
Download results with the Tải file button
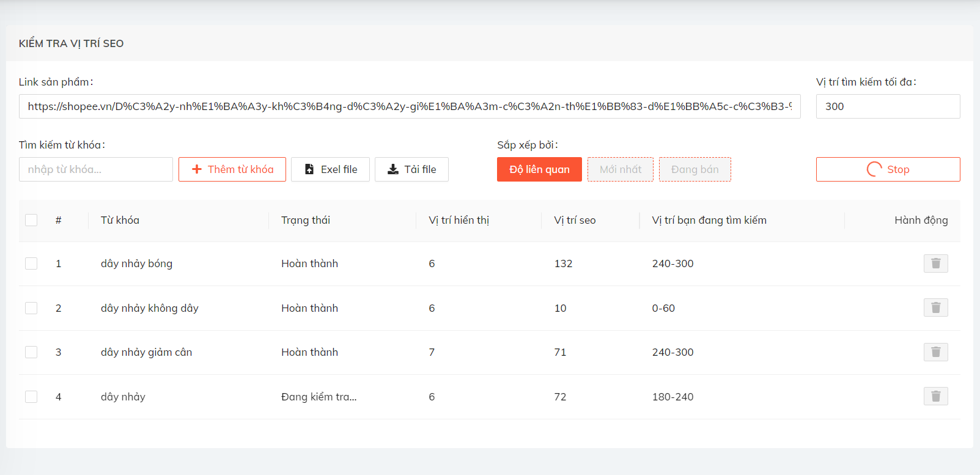(x=411, y=169)
